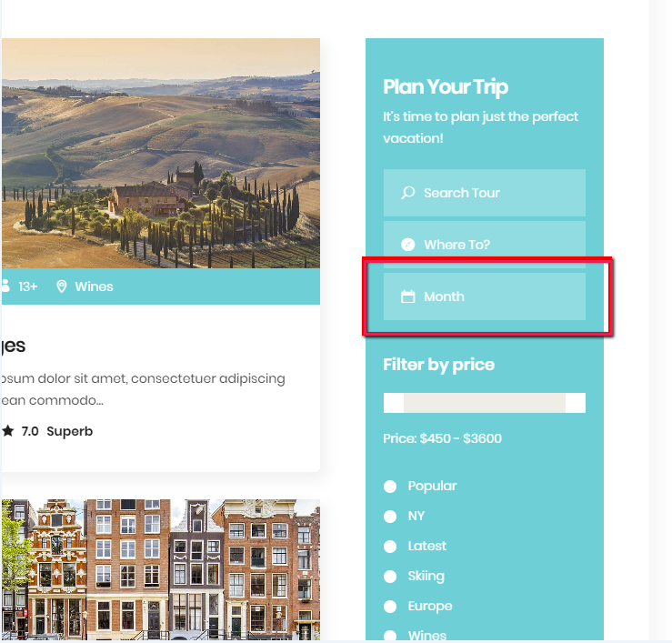Click the calendar icon in the Month field

[408, 296]
